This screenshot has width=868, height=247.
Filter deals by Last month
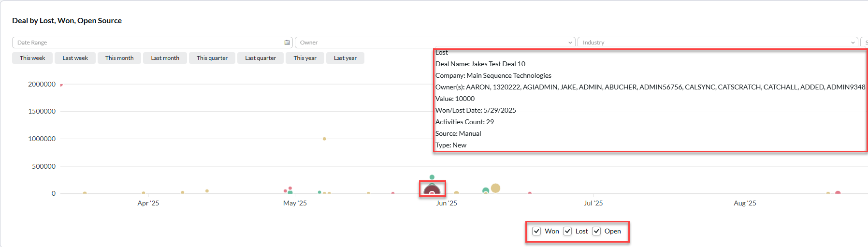[165, 58]
